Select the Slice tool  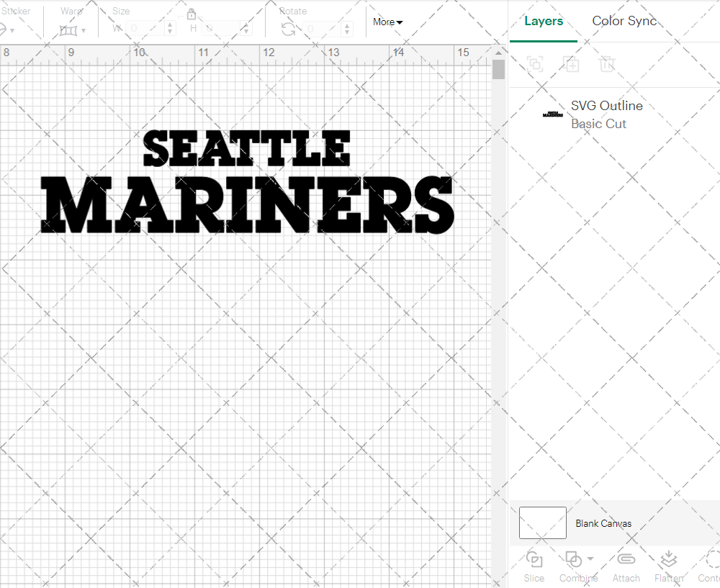point(534,566)
